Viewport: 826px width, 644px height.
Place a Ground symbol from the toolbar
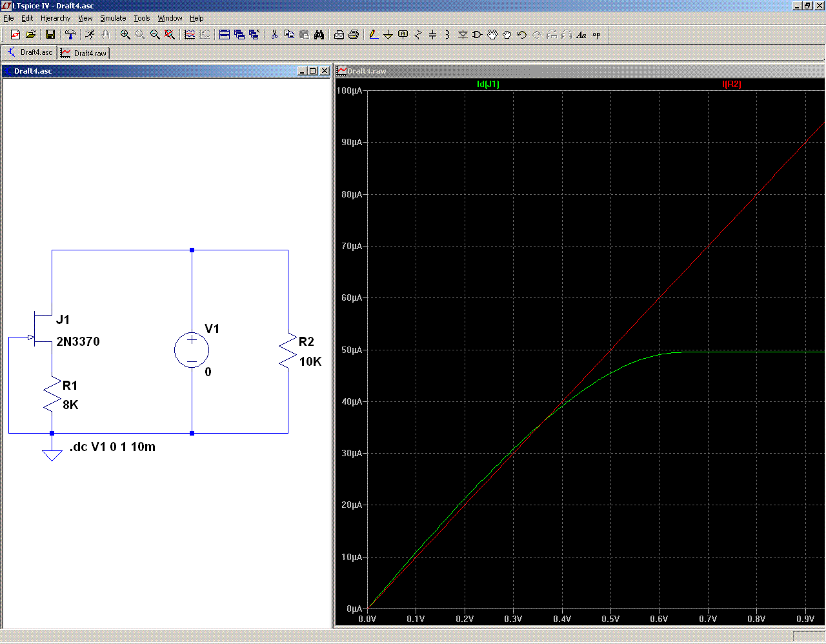pos(388,35)
